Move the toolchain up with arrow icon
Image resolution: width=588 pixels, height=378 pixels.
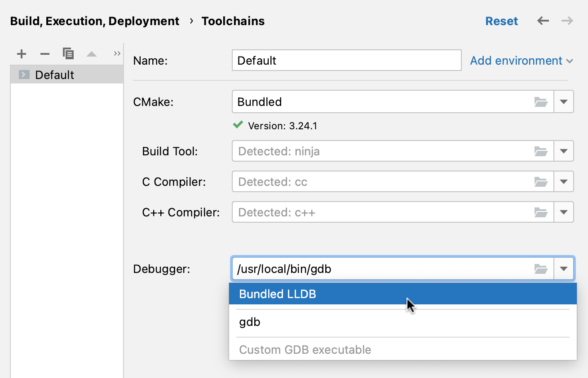tap(92, 53)
